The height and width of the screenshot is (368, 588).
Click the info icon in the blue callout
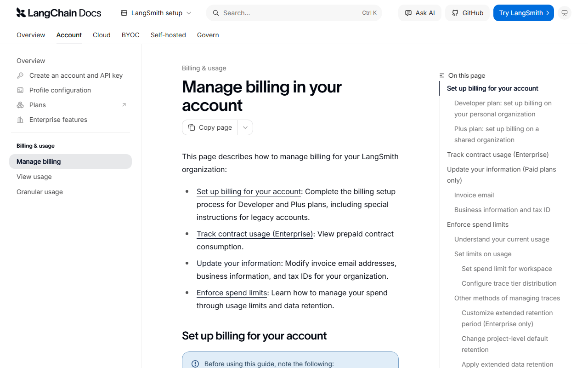tap(195, 364)
